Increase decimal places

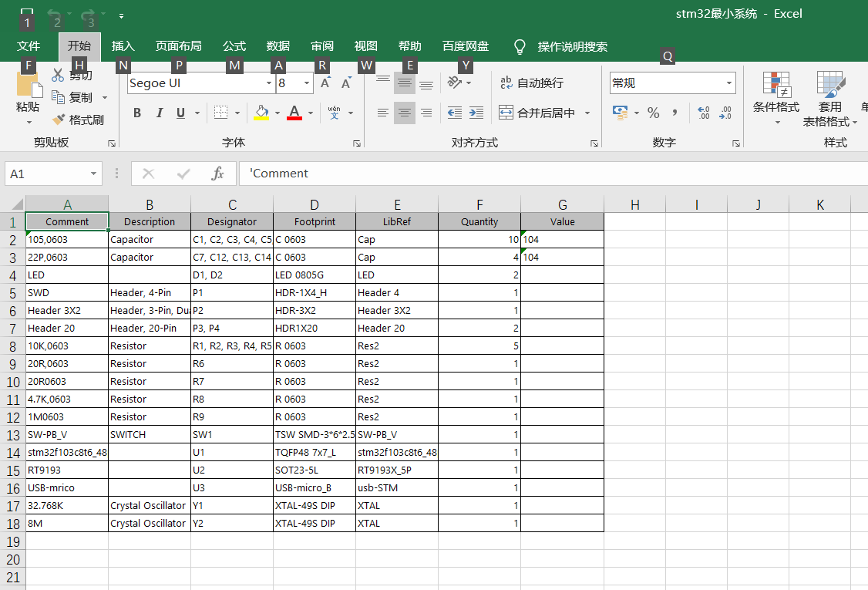pyautogui.click(x=704, y=113)
